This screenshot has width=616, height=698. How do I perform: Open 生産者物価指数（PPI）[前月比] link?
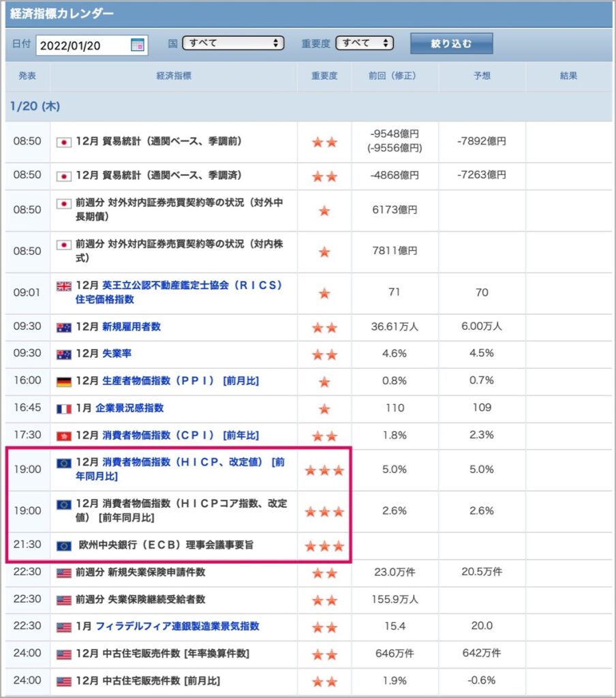tap(181, 381)
